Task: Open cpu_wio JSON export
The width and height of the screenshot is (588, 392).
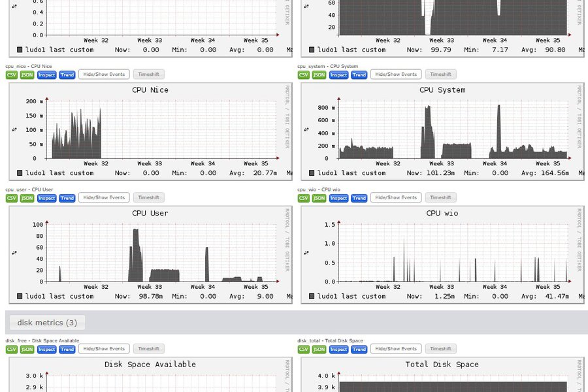Action: [319, 198]
